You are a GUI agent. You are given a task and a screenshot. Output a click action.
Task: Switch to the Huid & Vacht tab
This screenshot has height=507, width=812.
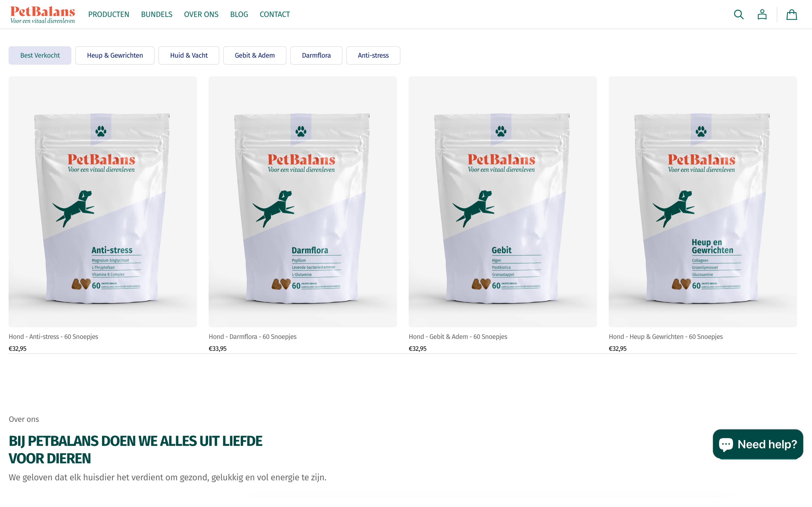pyautogui.click(x=189, y=55)
